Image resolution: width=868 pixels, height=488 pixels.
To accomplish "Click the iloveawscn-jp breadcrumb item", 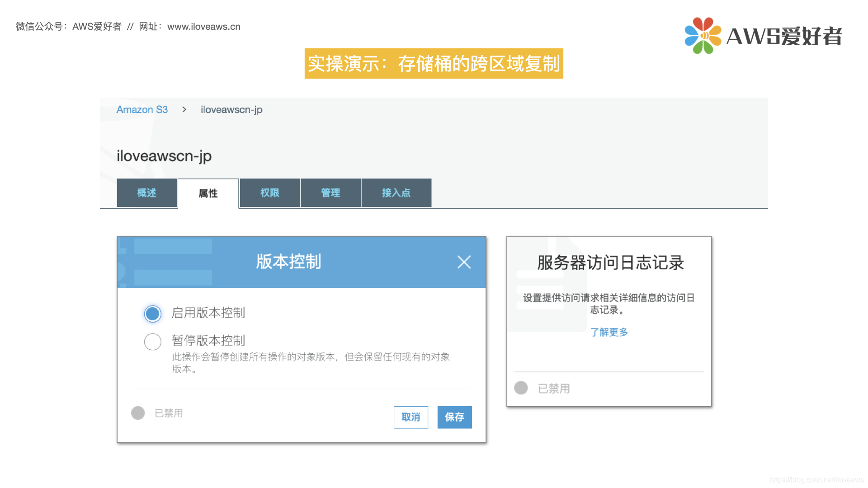I will pos(231,109).
